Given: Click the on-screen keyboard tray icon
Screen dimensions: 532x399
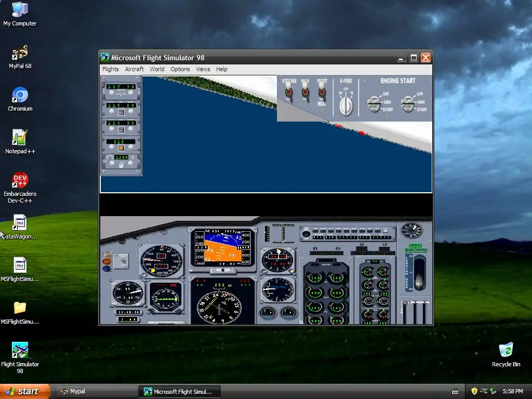Looking at the screenshot, I should [x=455, y=392].
